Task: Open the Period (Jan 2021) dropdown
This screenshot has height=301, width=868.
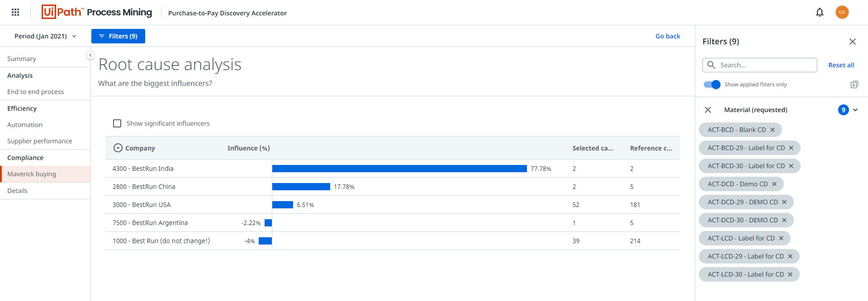Action: 45,36
